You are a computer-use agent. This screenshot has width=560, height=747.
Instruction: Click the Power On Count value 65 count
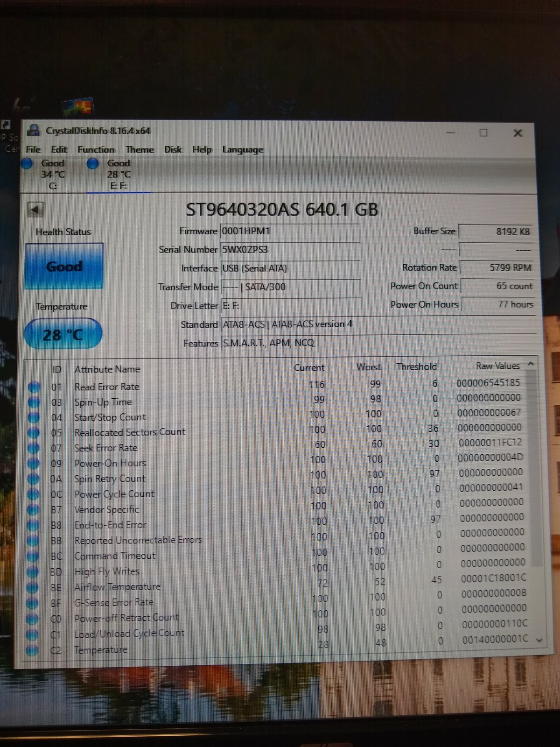[x=497, y=286]
